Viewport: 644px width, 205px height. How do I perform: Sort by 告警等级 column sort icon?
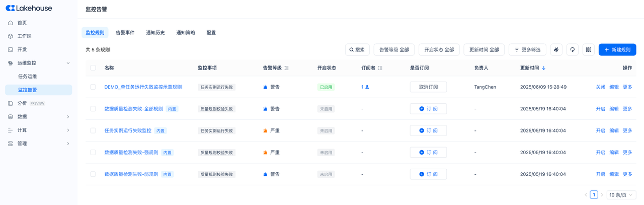click(x=286, y=68)
